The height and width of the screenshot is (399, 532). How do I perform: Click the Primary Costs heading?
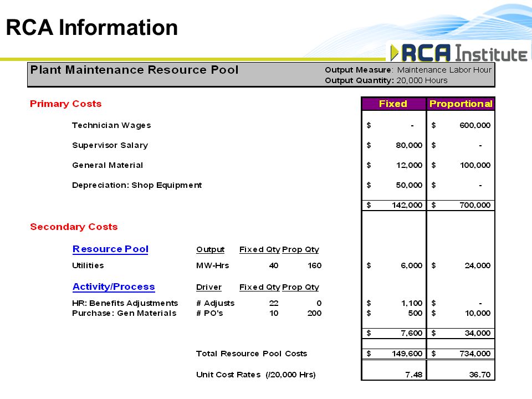click(66, 104)
